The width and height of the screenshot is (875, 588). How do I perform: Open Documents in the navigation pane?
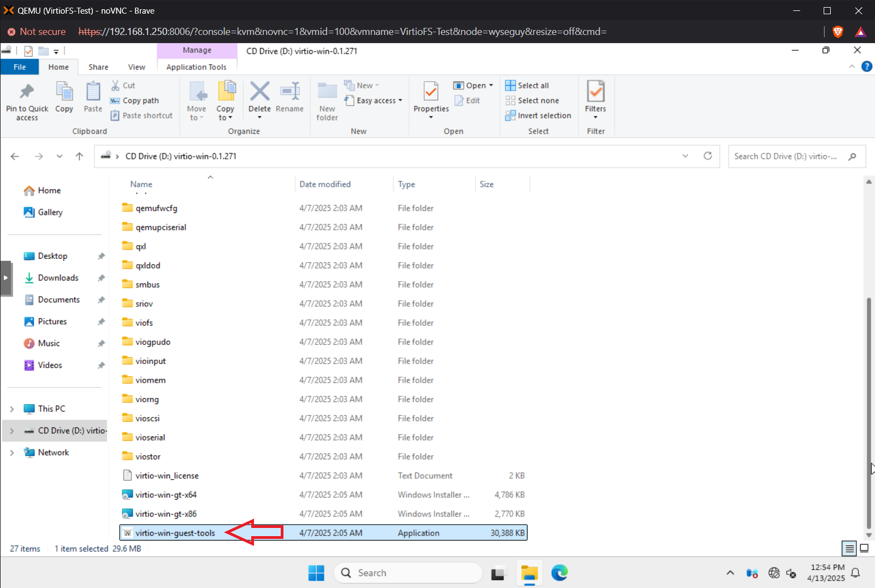pos(52,299)
